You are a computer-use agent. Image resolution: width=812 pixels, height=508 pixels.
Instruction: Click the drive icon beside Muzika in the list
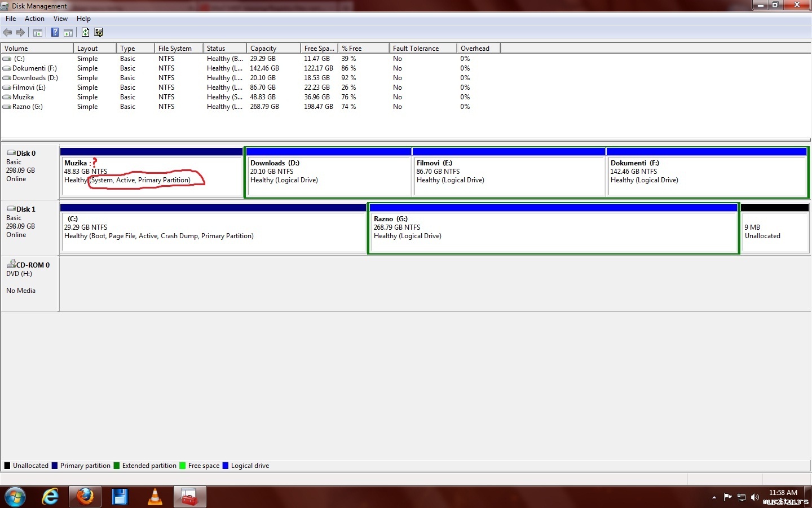click(x=7, y=97)
